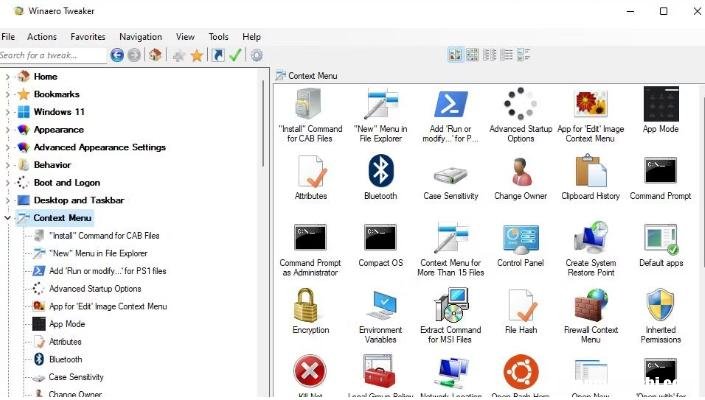Viewport: 705px width, 400px height.
Task: Select Case Sensitivity in the left tree
Action: 76,377
